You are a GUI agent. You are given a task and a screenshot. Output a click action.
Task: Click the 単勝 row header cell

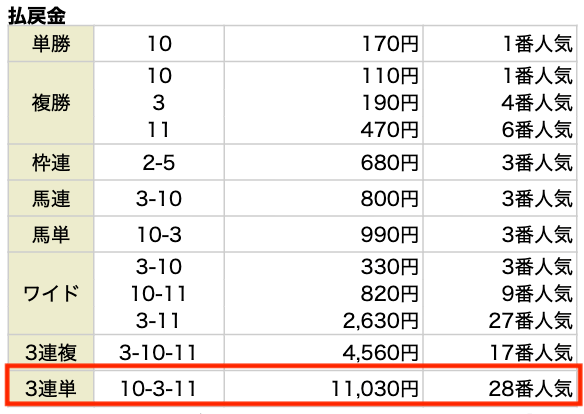51,44
